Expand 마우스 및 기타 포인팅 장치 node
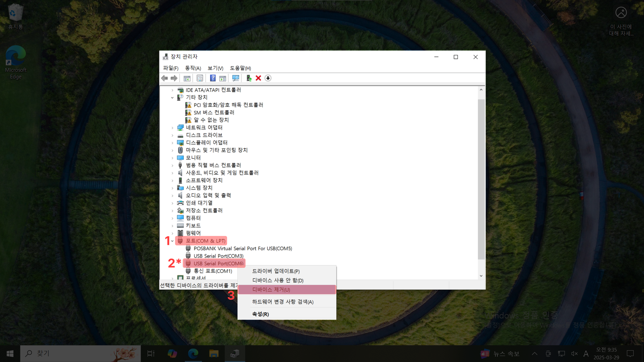 point(172,150)
